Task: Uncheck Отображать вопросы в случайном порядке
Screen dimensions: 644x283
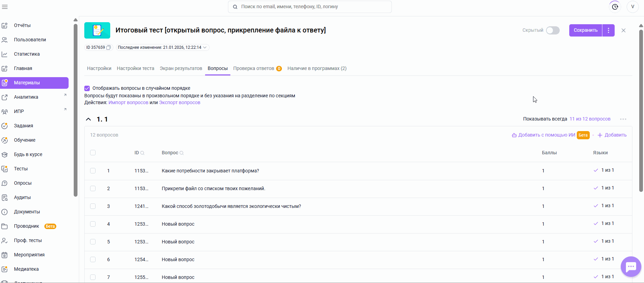Action: 87,88
